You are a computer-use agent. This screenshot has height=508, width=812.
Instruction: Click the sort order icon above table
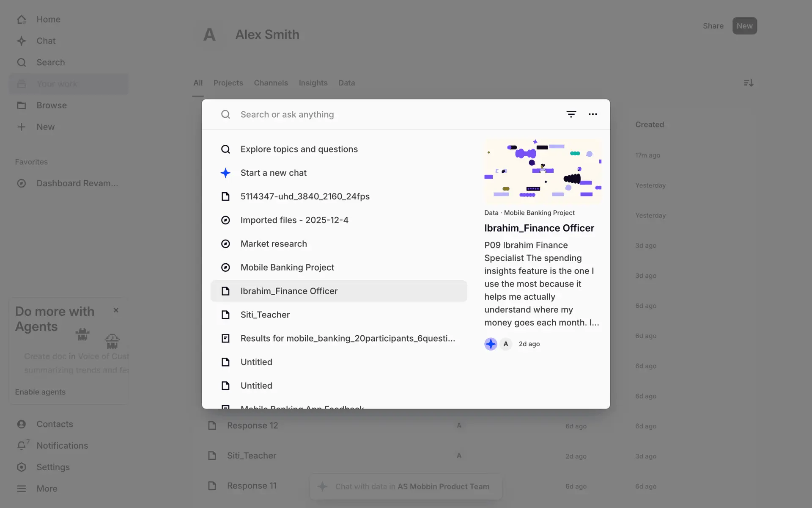[748, 83]
